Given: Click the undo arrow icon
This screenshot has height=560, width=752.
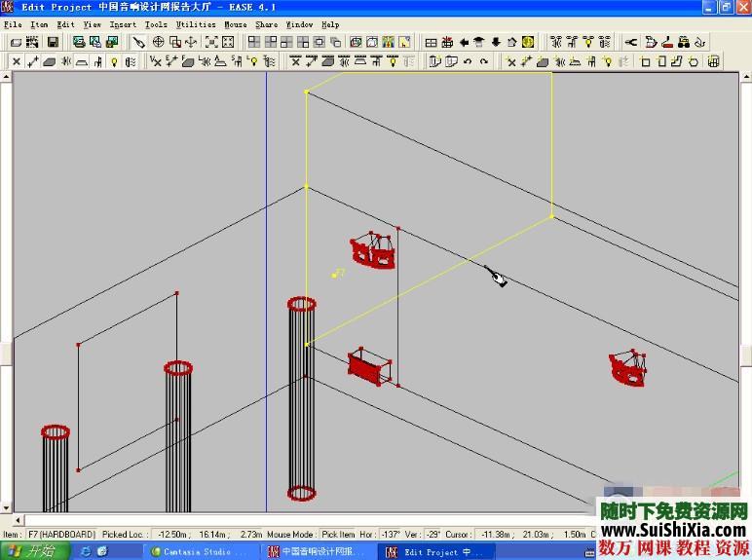Looking at the screenshot, I should pos(468,61).
